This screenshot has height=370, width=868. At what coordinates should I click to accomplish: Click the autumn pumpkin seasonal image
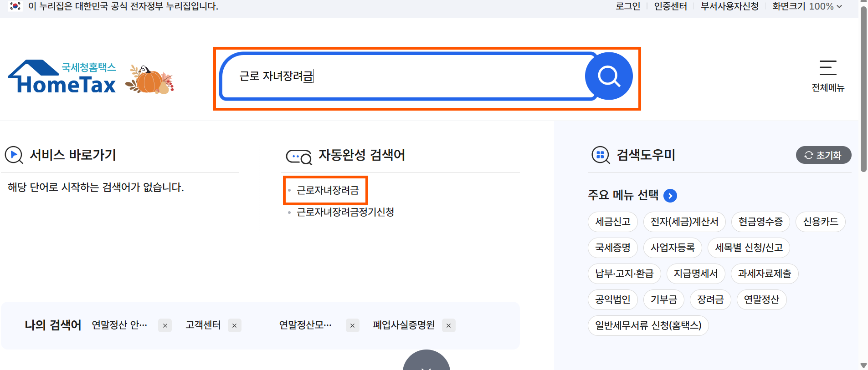(150, 79)
